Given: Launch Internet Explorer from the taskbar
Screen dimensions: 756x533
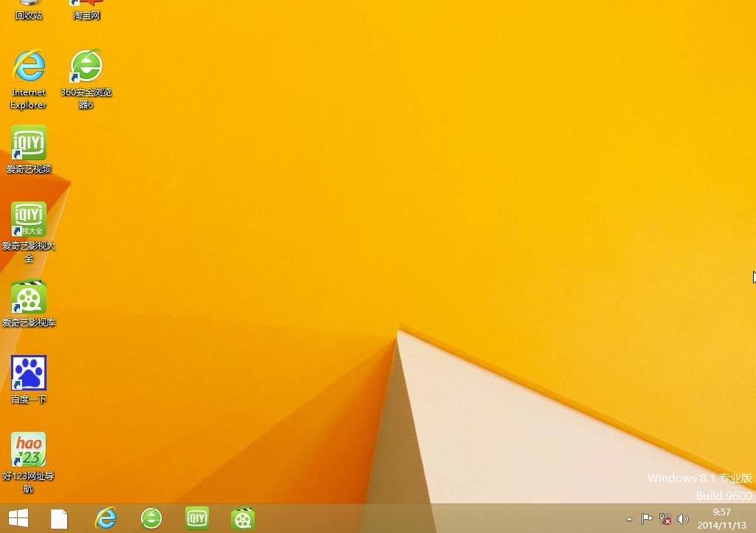Looking at the screenshot, I should point(106,519).
